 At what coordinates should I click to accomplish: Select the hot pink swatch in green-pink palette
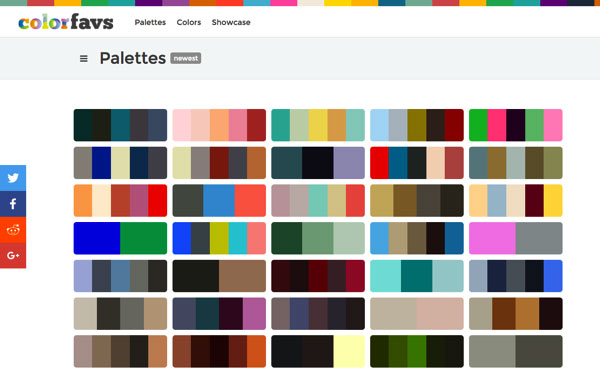point(497,125)
